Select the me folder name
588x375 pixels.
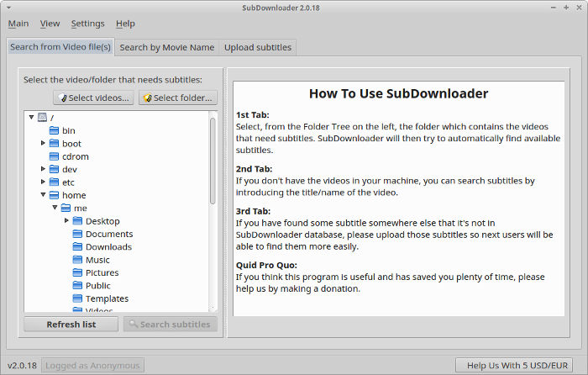[x=81, y=209]
